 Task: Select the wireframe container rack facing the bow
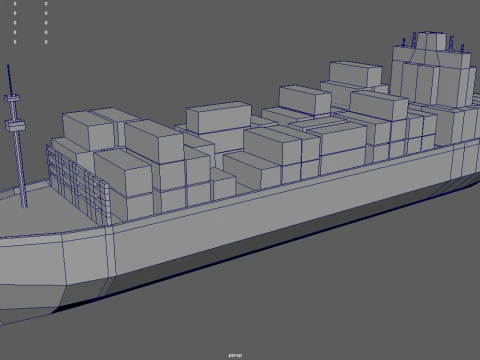click(x=77, y=184)
